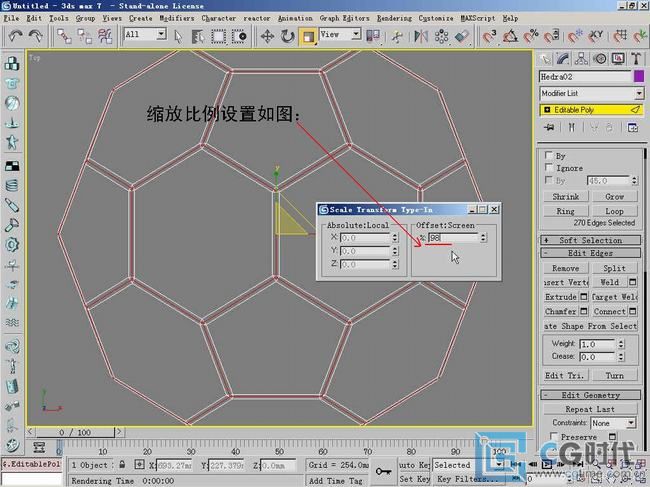Screen dimensions: 650x487
Task: Click the Offset:Screen percent input field
Action: tap(454, 237)
